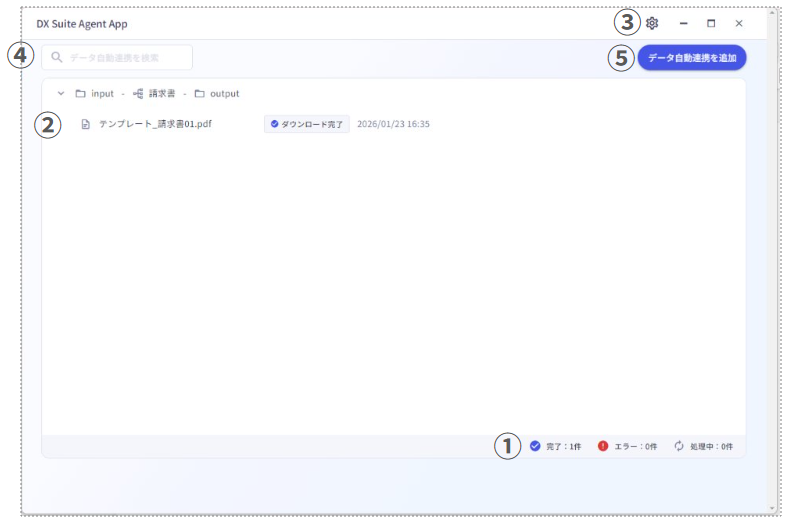This screenshot has width=791, height=523.
Task: Maximize the DX Suite Agent App window
Action: click(711, 23)
